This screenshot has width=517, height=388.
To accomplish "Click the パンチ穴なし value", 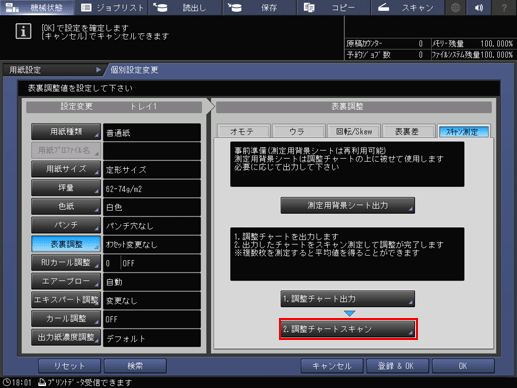I will point(152,226).
